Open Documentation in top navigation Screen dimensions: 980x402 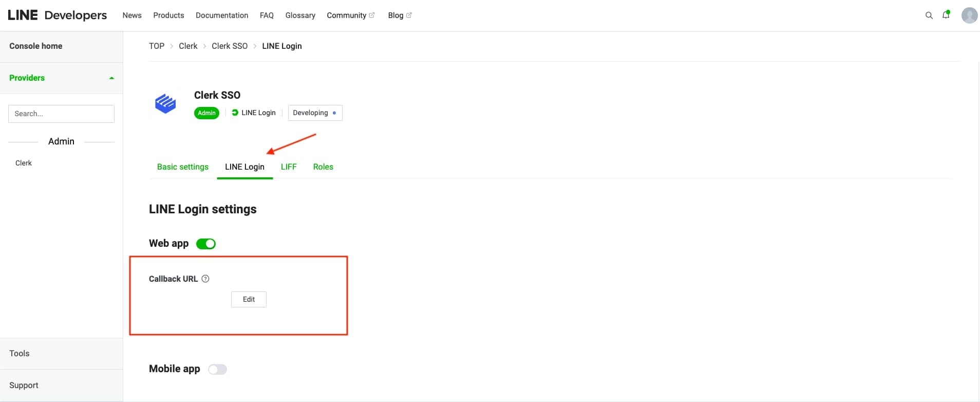pos(222,15)
